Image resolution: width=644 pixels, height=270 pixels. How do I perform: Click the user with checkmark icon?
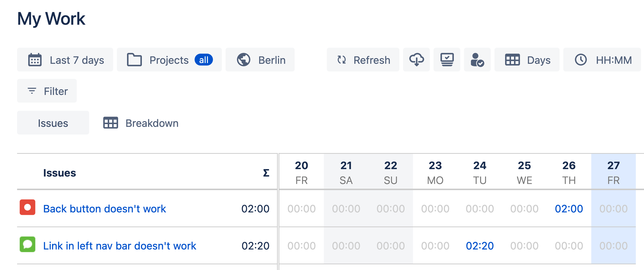[477, 60]
